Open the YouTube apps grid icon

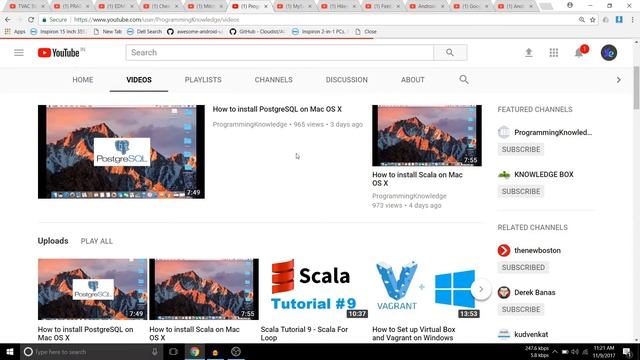(x=553, y=53)
